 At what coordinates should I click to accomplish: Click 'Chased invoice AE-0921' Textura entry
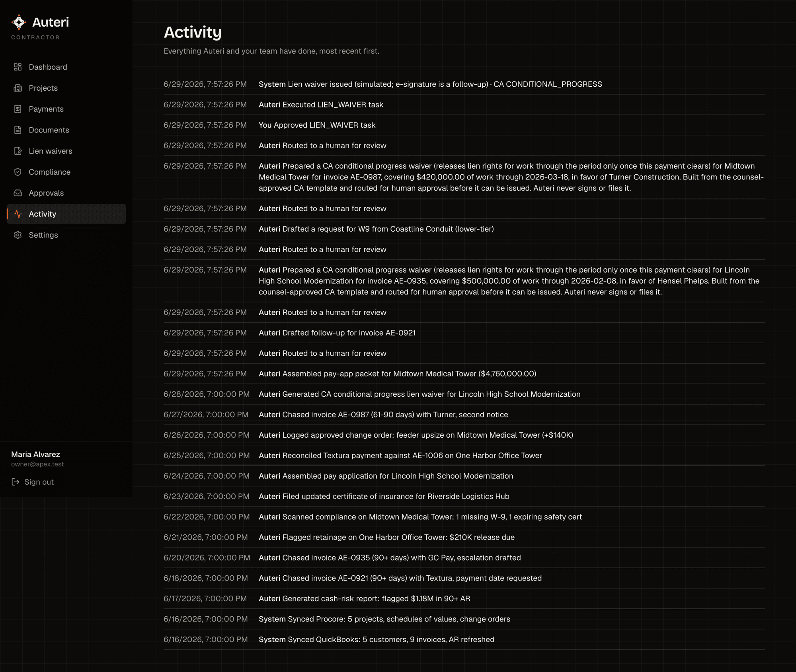464,578
